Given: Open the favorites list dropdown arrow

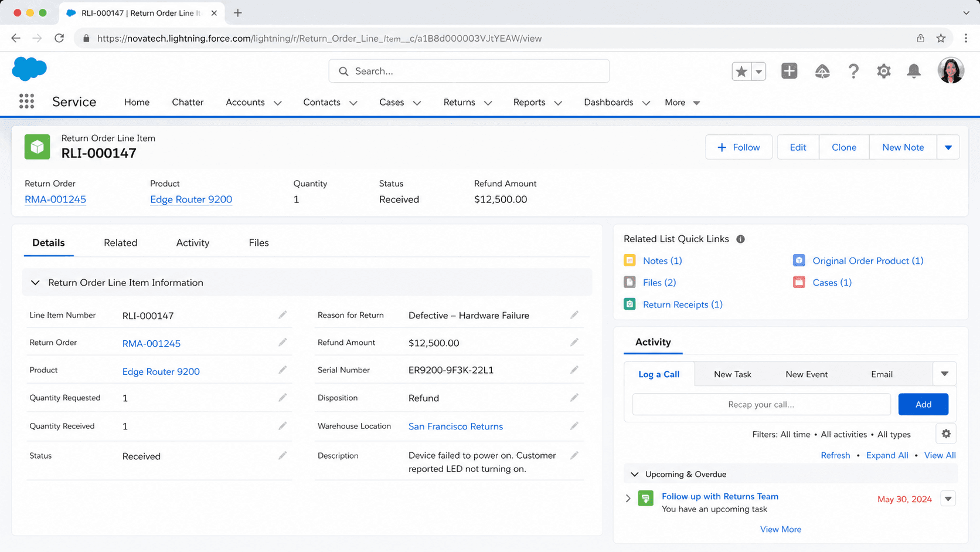Looking at the screenshot, I should click(x=758, y=71).
